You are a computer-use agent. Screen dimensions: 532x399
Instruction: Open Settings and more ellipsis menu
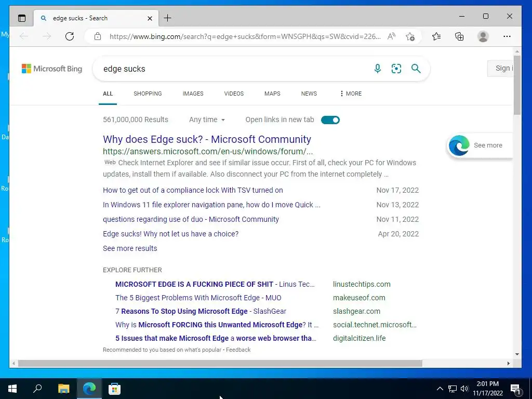click(x=507, y=36)
